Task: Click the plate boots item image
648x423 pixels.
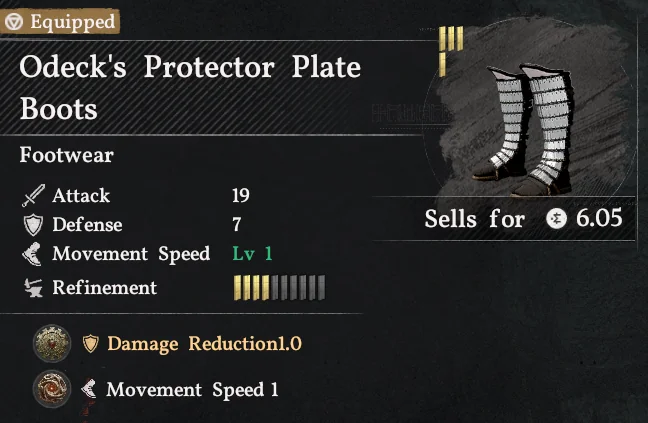Action: click(x=530, y=128)
